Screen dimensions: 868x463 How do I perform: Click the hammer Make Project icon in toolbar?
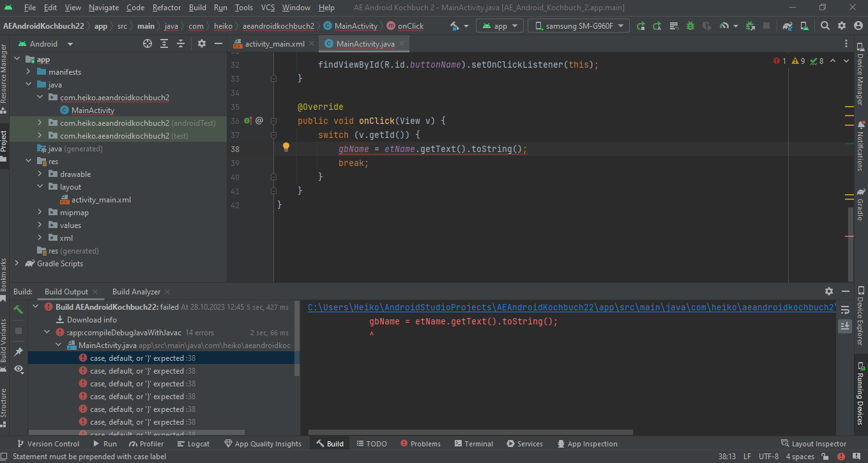point(455,26)
